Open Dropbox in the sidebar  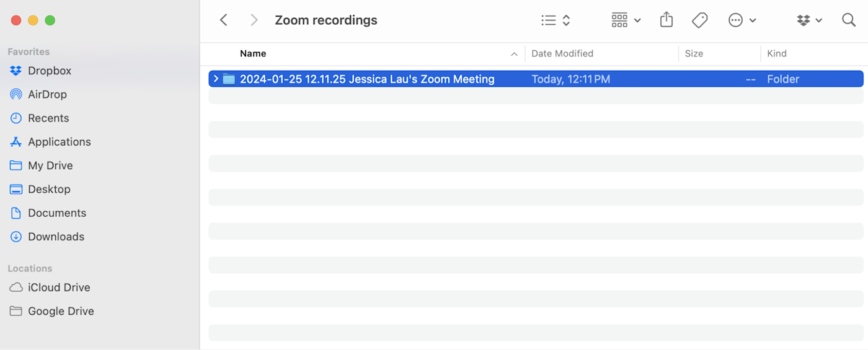50,71
